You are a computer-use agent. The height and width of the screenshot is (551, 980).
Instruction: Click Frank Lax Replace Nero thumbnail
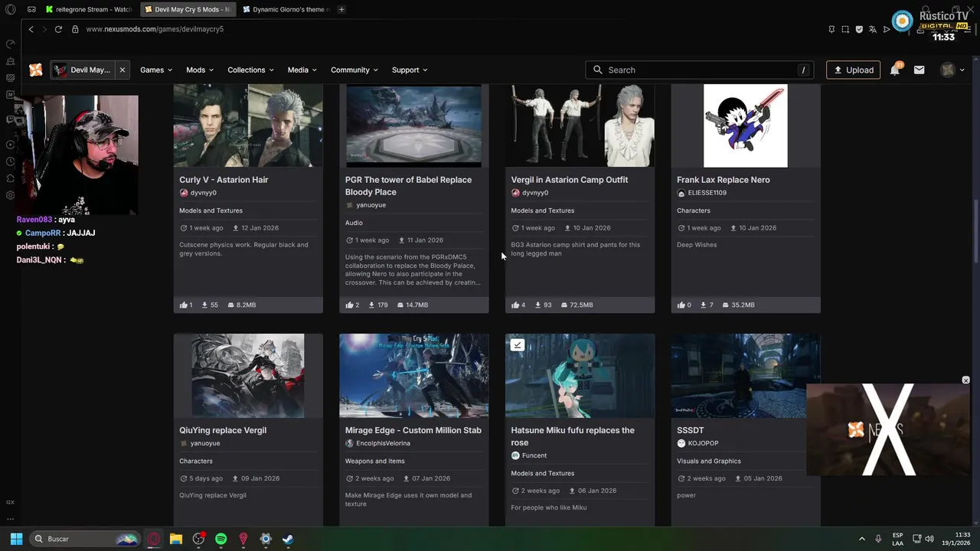746,126
